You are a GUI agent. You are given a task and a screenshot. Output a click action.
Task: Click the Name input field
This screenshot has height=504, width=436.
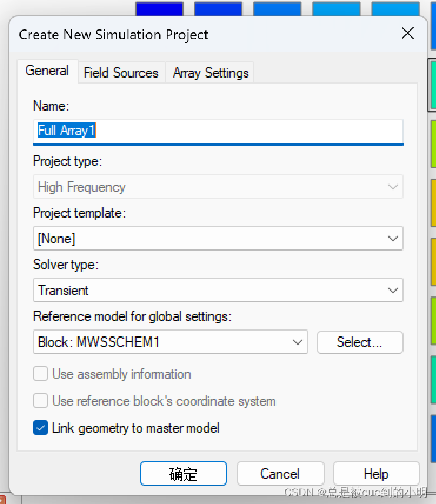[218, 131]
